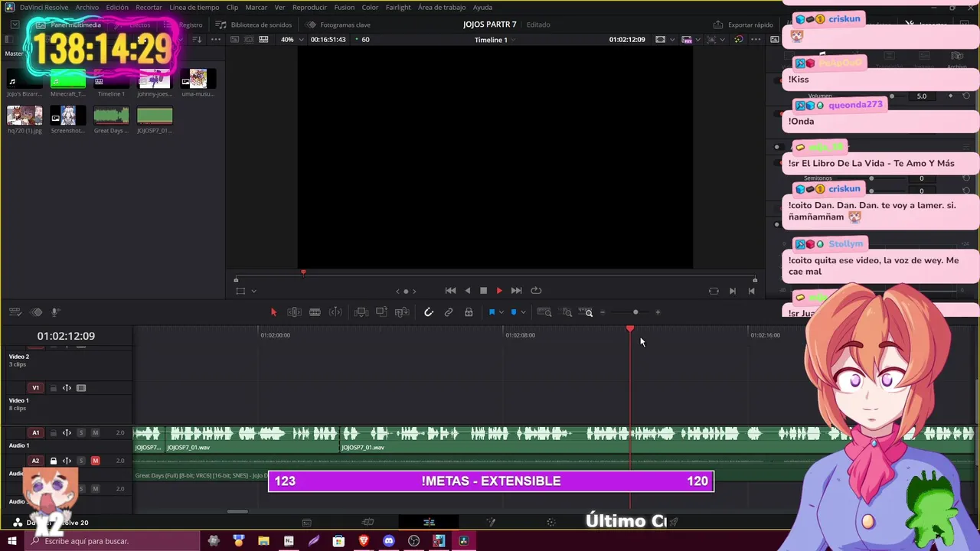Click the Replace clip edit icon

click(x=401, y=312)
